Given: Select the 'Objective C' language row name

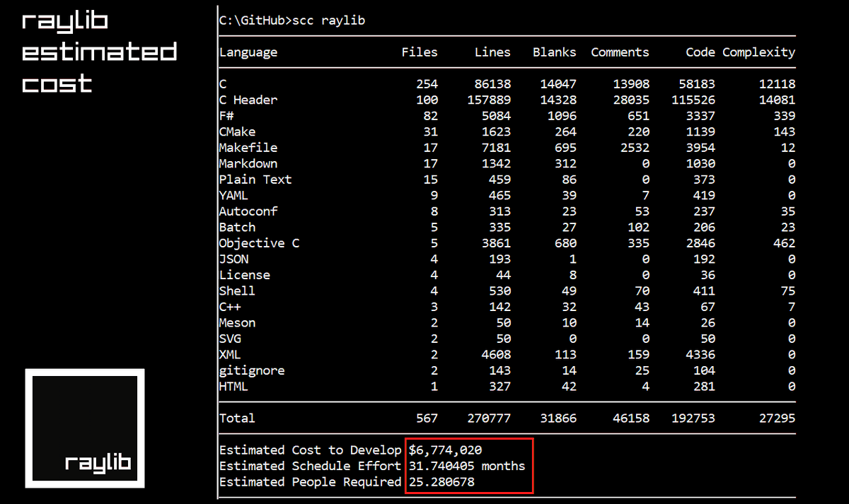Looking at the screenshot, I should [x=260, y=243].
